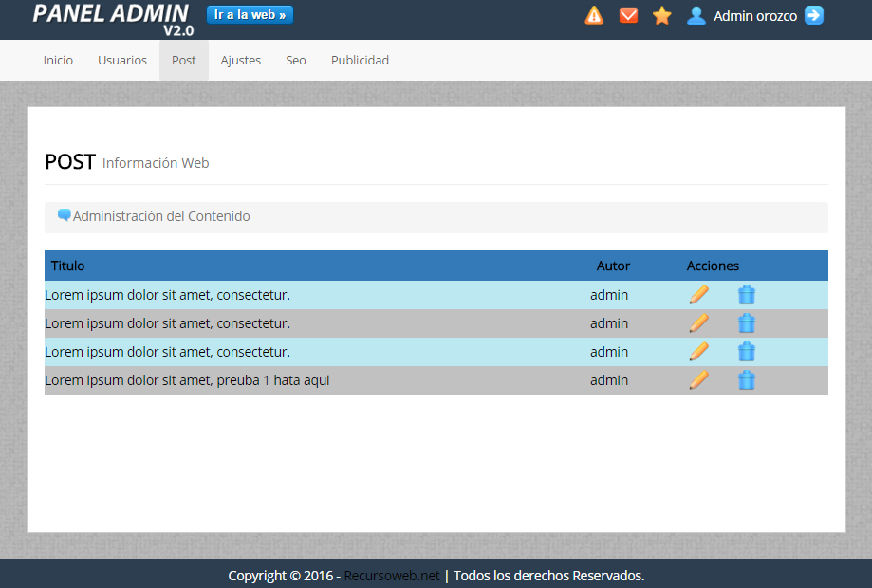
Task: Edit the second post with pencil icon
Action: (699, 323)
